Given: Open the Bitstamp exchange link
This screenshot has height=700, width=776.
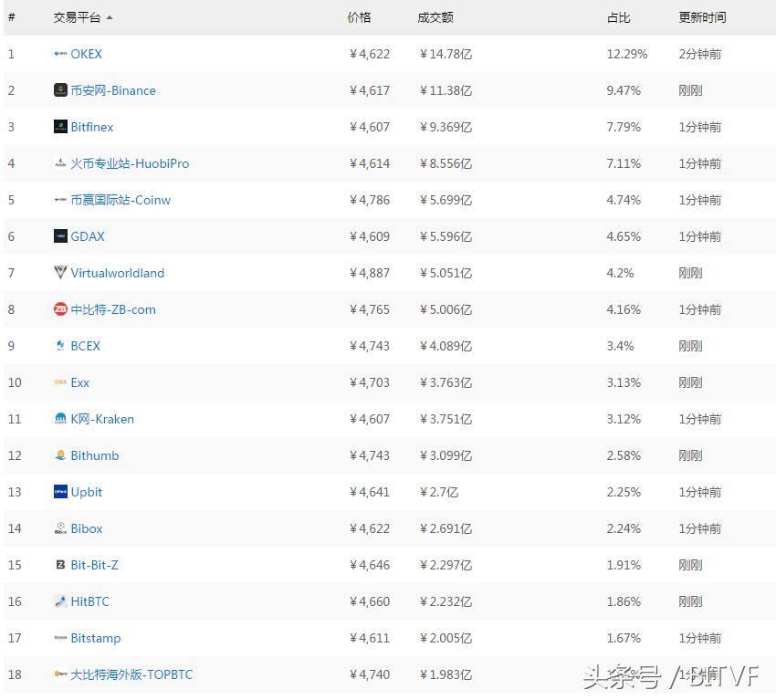Looking at the screenshot, I should click(96, 638).
